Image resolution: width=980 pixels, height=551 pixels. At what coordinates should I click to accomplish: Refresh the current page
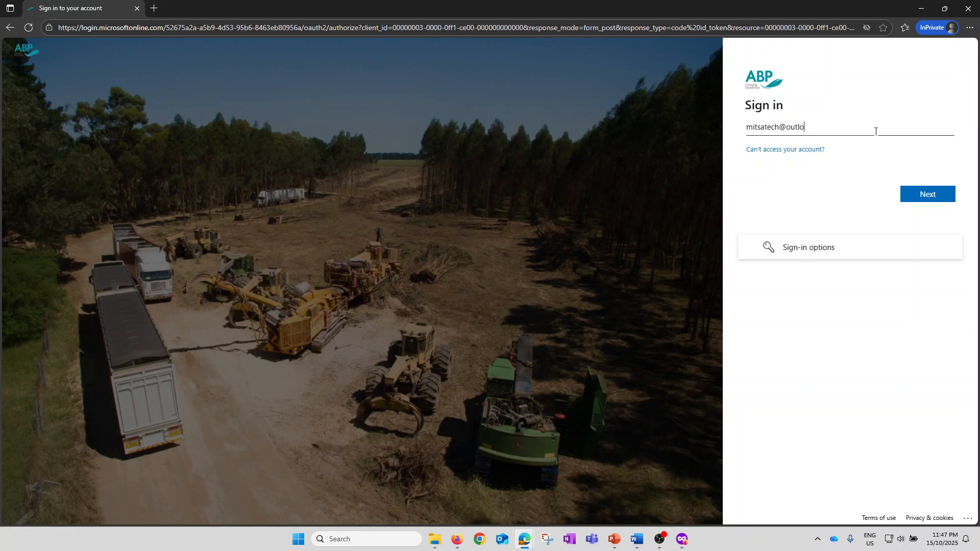(x=29, y=28)
